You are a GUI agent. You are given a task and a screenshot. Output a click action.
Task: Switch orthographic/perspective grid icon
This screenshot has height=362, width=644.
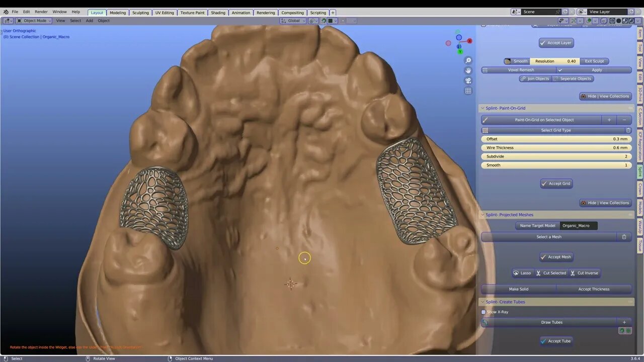point(468,90)
